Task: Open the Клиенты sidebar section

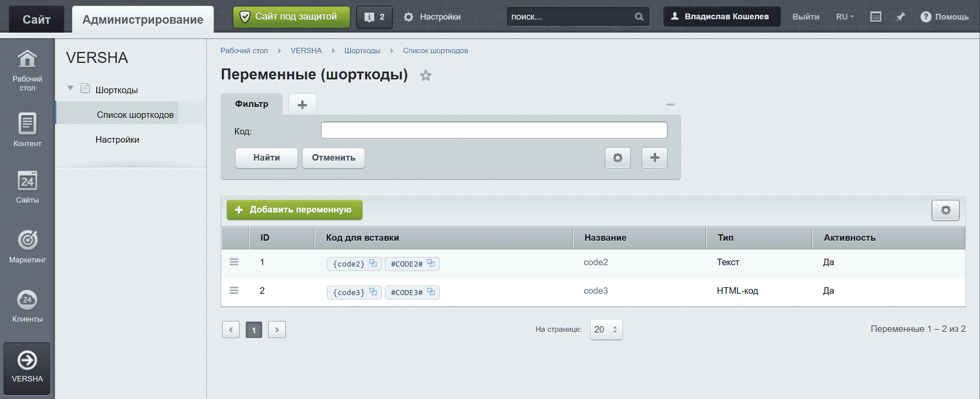Action: pyautogui.click(x=27, y=306)
